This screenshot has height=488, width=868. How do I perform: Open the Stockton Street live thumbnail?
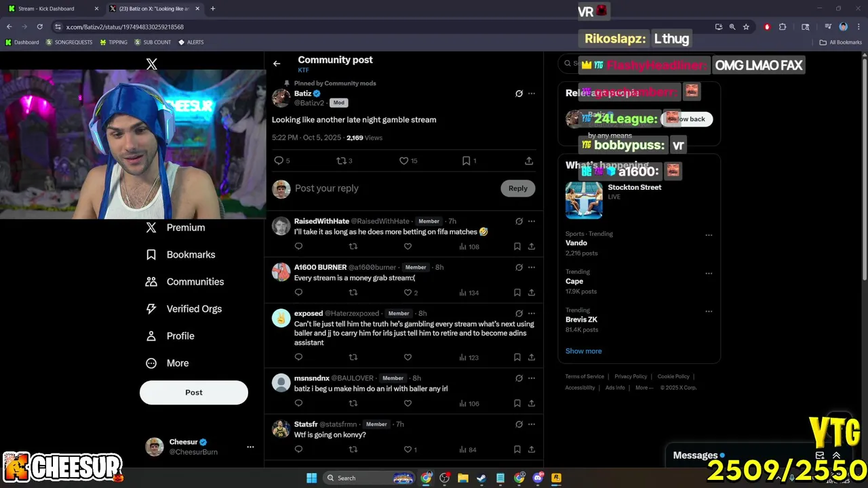tap(584, 200)
